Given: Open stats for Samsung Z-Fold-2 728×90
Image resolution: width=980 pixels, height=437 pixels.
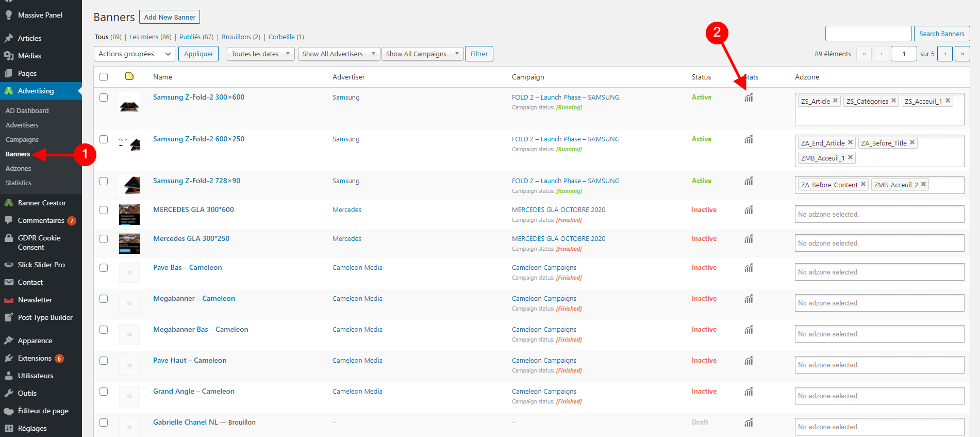Looking at the screenshot, I should [x=749, y=181].
